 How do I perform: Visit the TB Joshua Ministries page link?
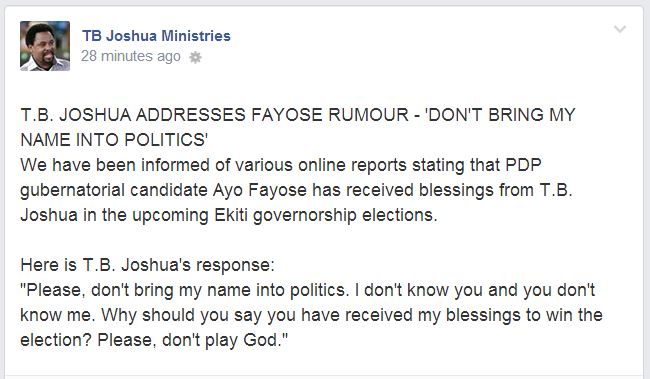156,36
